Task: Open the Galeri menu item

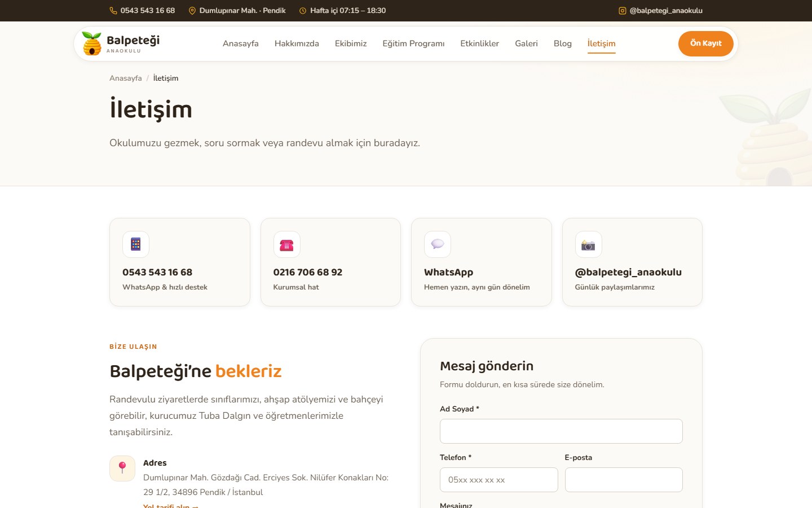Action: 526,43
